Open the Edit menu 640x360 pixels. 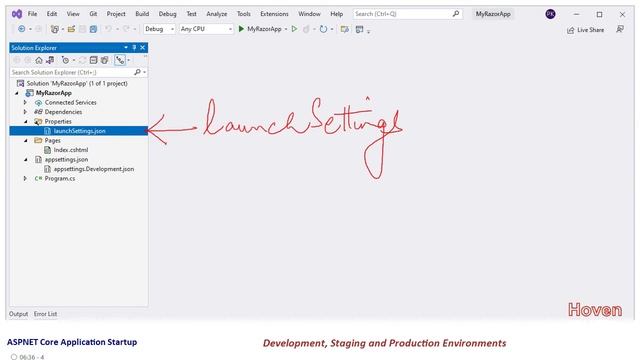pos(52,14)
